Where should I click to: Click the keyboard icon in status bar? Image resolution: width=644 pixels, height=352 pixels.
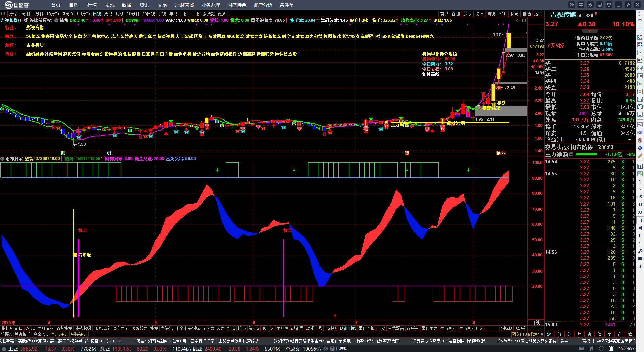(581, 349)
